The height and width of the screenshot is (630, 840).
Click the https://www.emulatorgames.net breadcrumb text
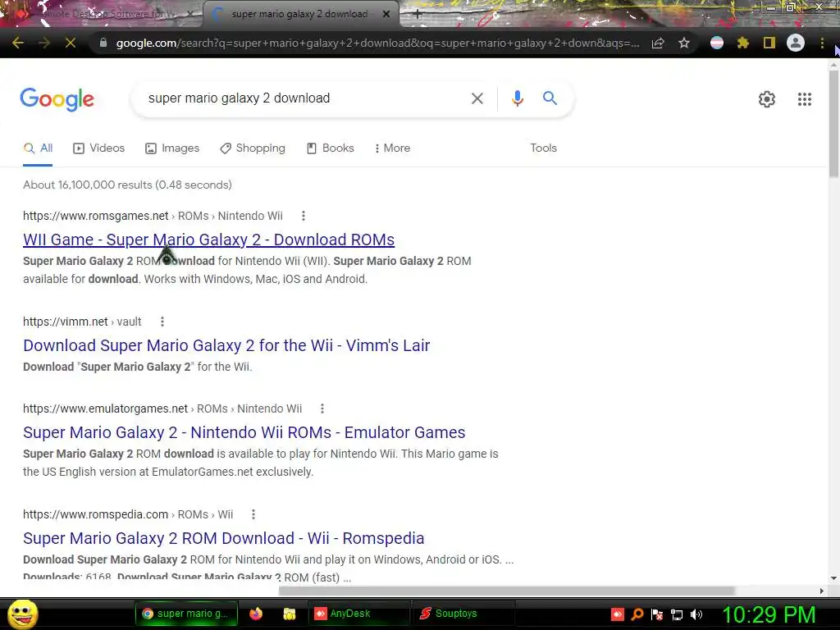tap(106, 409)
